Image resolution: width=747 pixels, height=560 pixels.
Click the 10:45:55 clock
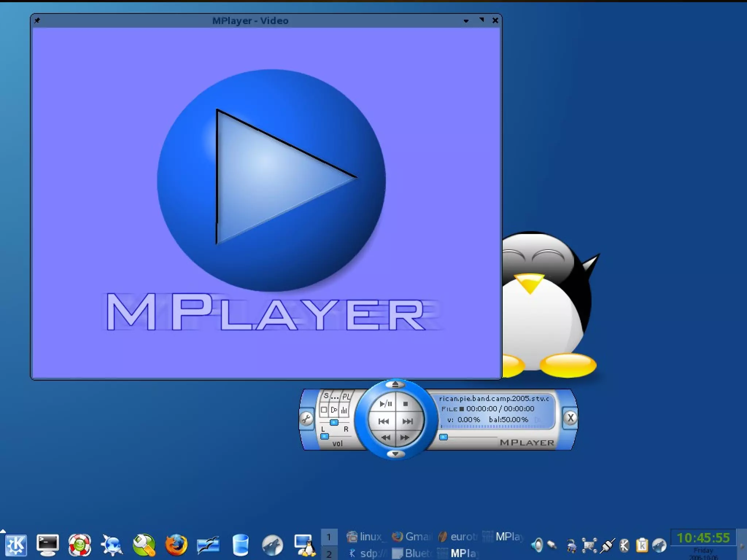[703, 538]
